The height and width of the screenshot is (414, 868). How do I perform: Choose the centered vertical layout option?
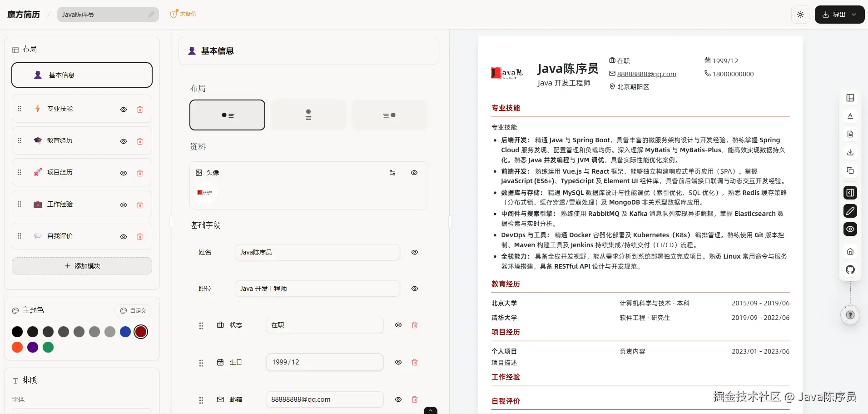[308, 115]
